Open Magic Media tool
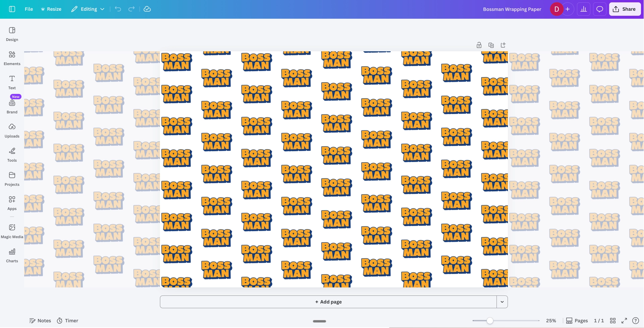 click(x=12, y=231)
